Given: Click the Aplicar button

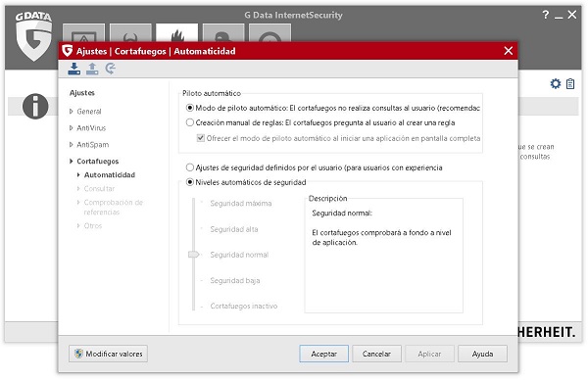Looking at the screenshot, I should [x=429, y=354].
